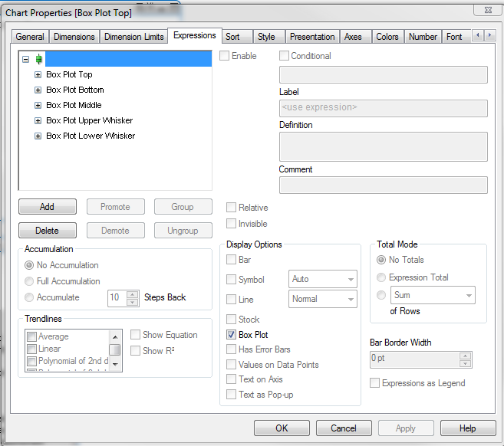This screenshot has height=446, width=504.
Task: Toggle the Relative checkbox
Action: 231,208
